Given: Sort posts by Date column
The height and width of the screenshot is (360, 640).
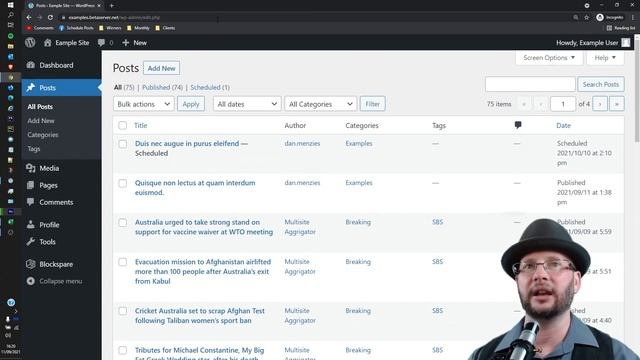Looking at the screenshot, I should 563,125.
